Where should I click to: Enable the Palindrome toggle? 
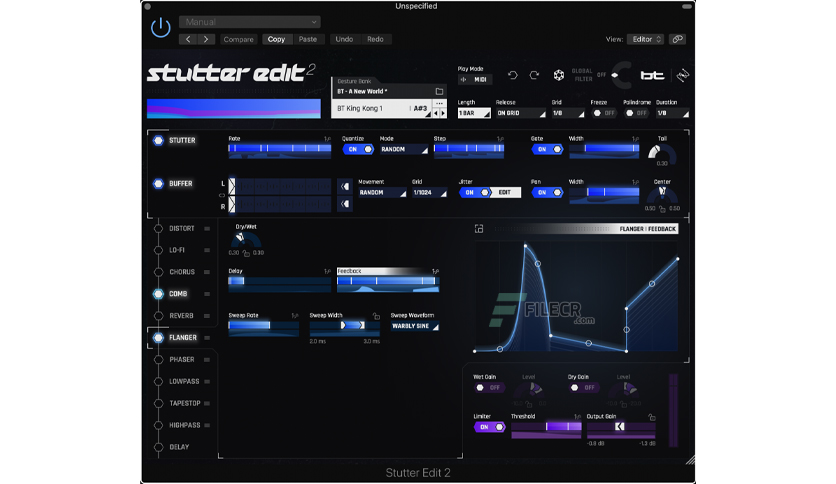coord(636,113)
